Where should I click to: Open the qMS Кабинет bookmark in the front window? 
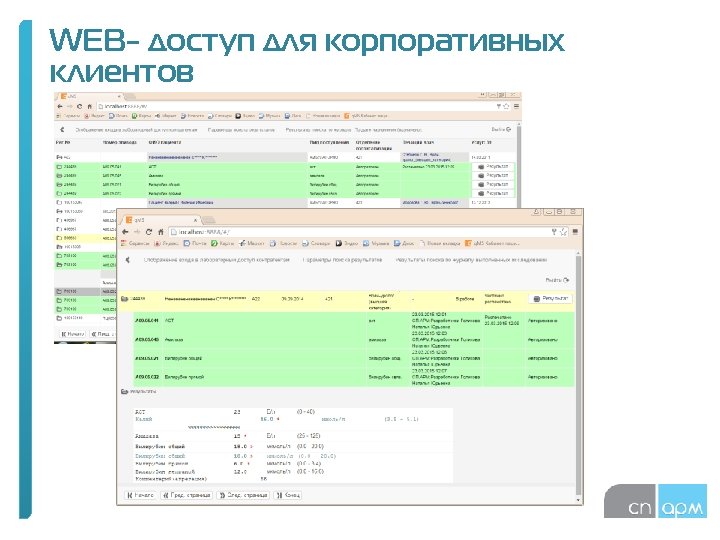click(x=493, y=243)
